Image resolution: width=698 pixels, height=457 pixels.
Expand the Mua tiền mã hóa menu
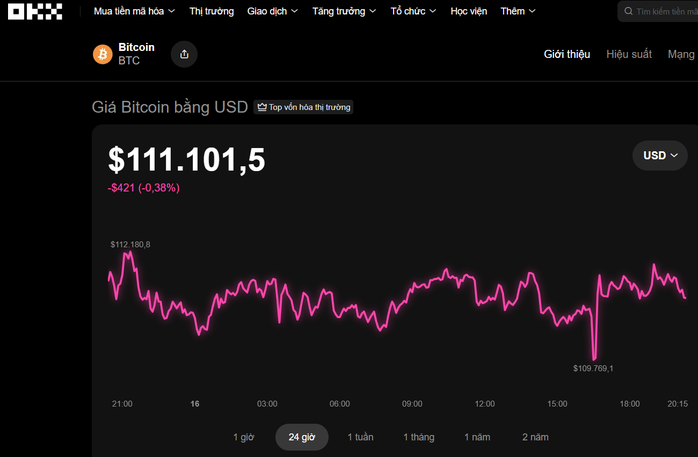pos(134,12)
